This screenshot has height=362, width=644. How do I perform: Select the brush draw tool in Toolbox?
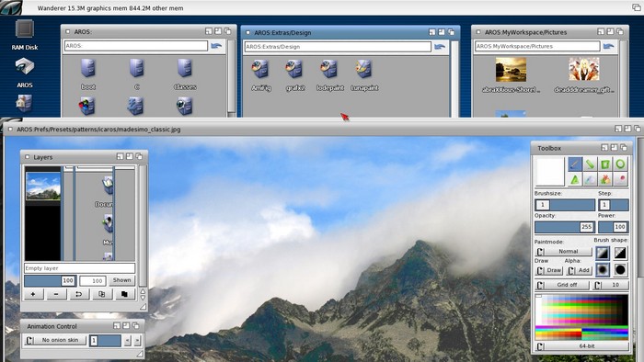pyautogui.click(x=575, y=164)
